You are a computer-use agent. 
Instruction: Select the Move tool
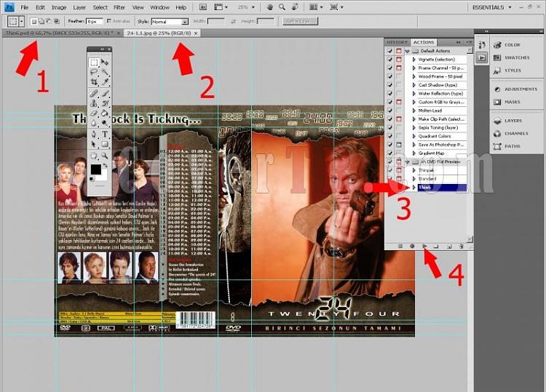(104, 63)
